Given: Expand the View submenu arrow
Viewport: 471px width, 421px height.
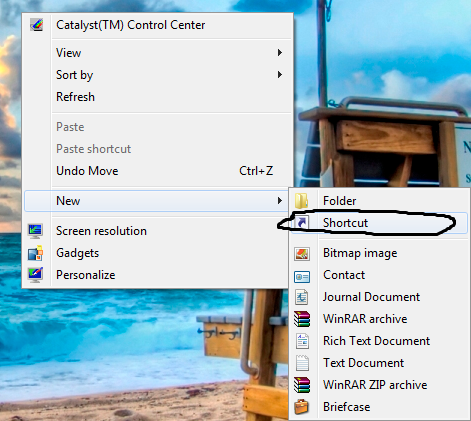Looking at the screenshot, I should 280,53.
